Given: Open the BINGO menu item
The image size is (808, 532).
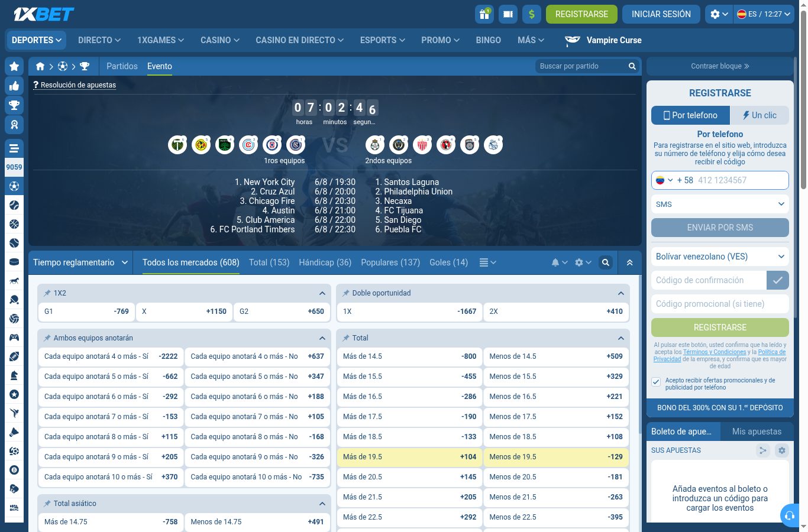Looking at the screenshot, I should [x=489, y=40].
